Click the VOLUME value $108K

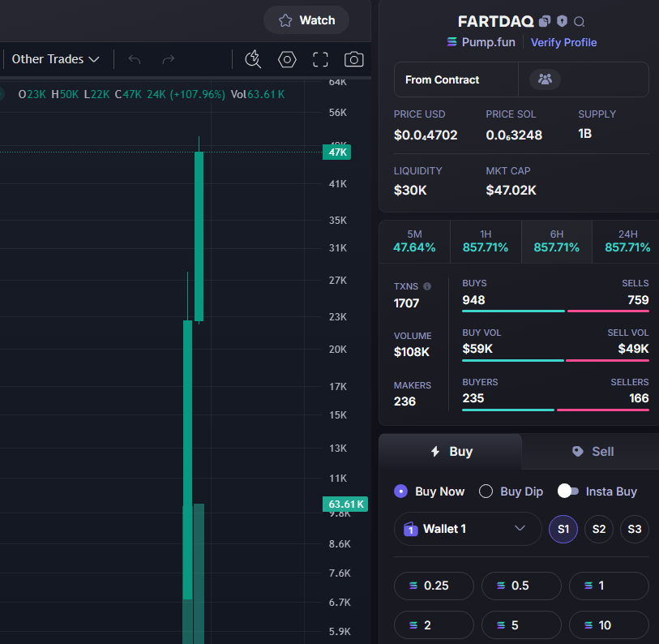[412, 352]
